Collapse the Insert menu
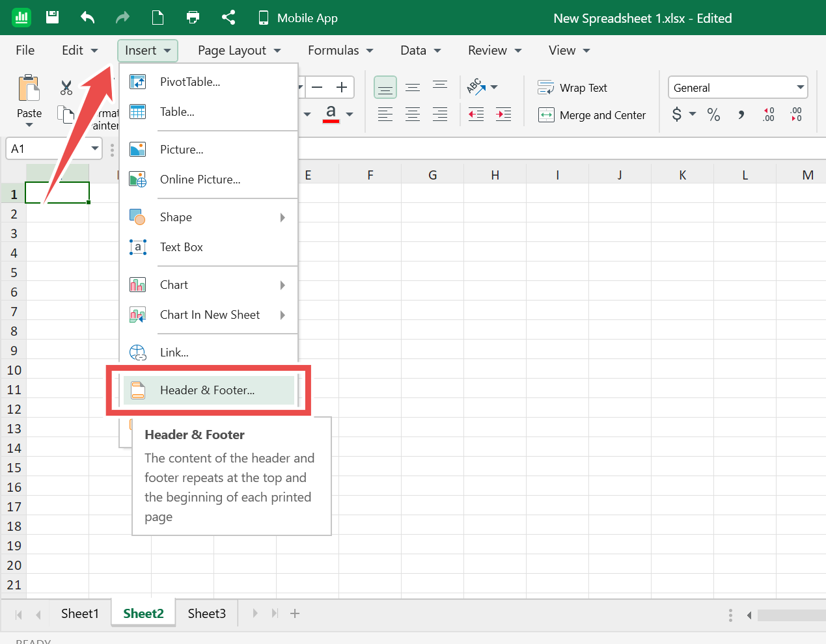 click(x=148, y=50)
